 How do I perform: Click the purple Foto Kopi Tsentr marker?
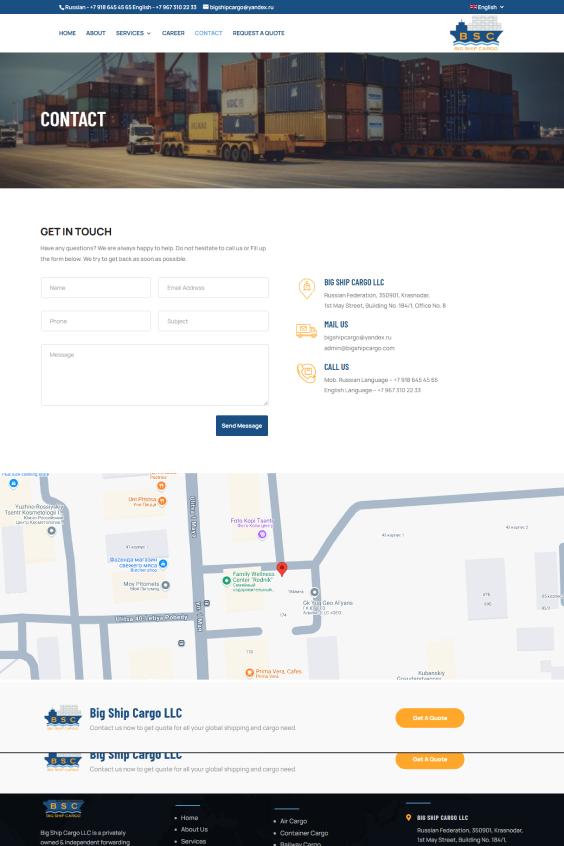click(x=262, y=534)
